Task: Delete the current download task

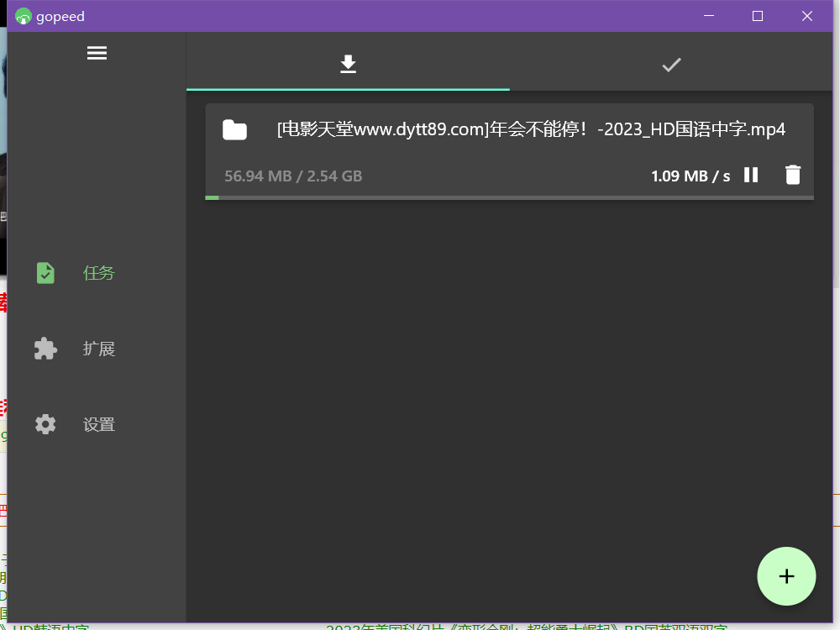Action: (792, 175)
